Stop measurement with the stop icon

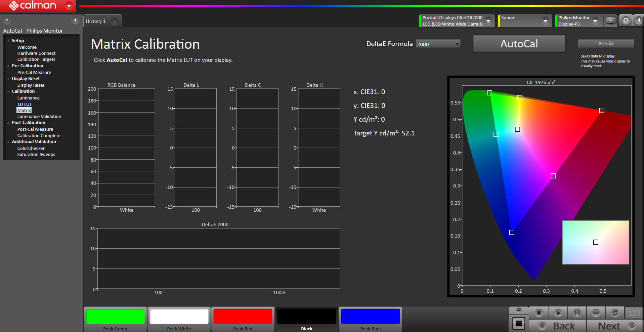tap(539, 313)
